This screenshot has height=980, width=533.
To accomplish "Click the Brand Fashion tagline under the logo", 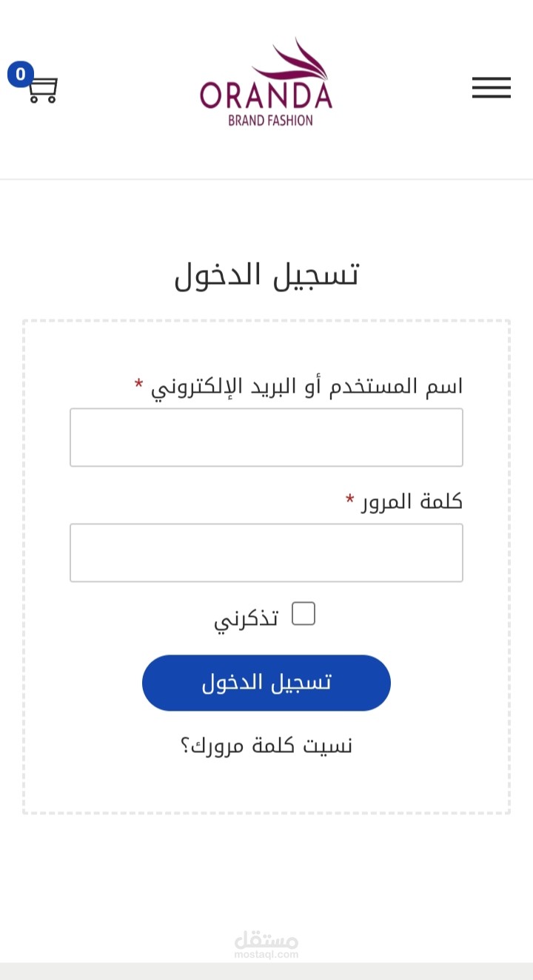I will pos(270,121).
